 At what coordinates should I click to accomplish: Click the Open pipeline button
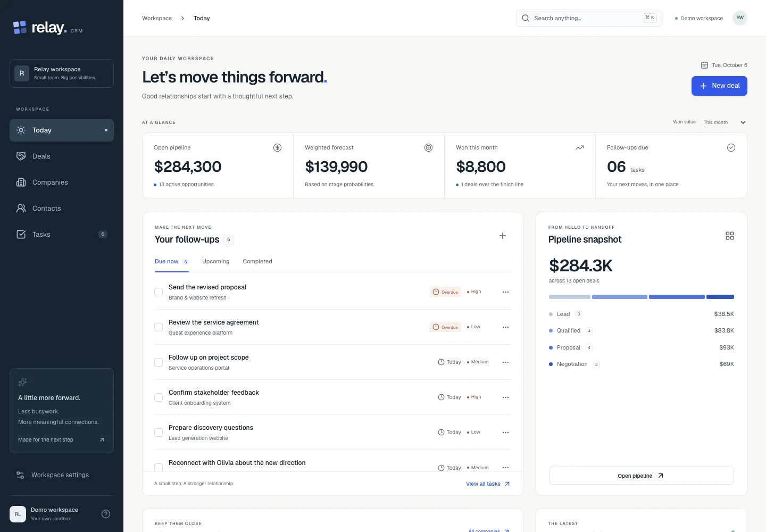point(641,476)
